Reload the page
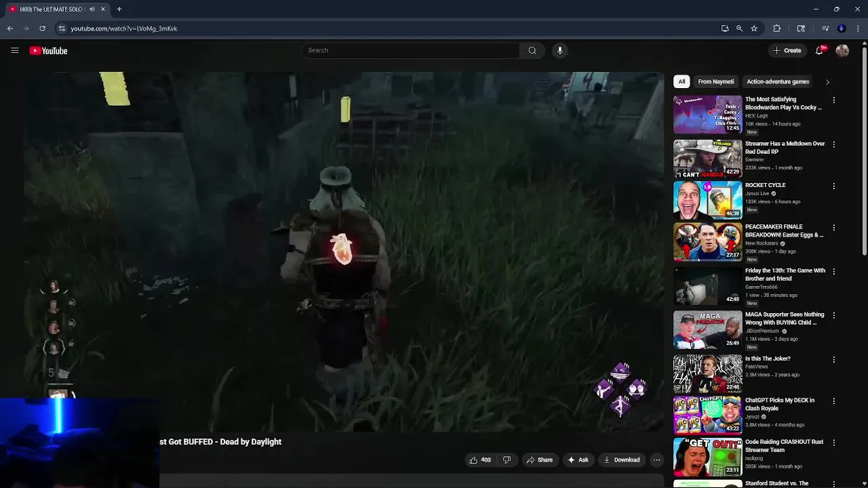Image resolution: width=868 pixels, height=488 pixels. coord(42,28)
